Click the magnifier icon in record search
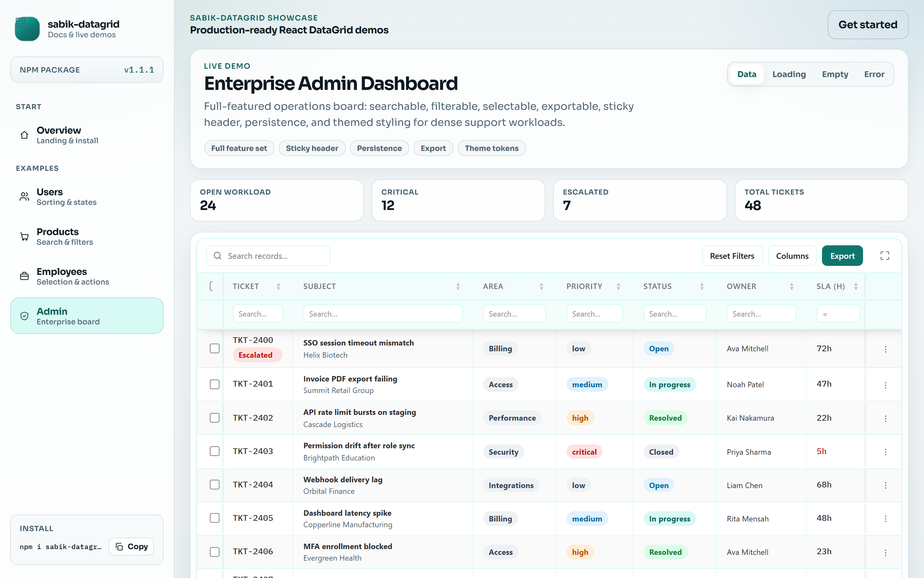 point(218,256)
